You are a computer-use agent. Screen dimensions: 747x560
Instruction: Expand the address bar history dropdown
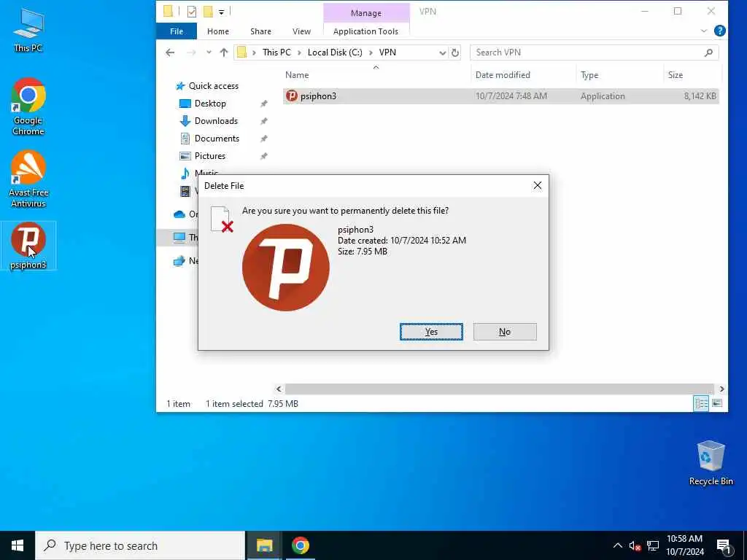pos(442,52)
